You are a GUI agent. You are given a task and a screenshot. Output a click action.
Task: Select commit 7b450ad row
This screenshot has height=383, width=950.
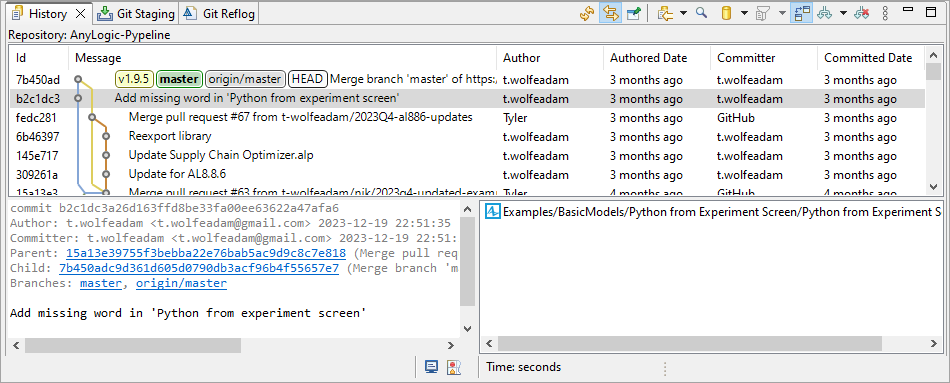pyautogui.click(x=467, y=79)
